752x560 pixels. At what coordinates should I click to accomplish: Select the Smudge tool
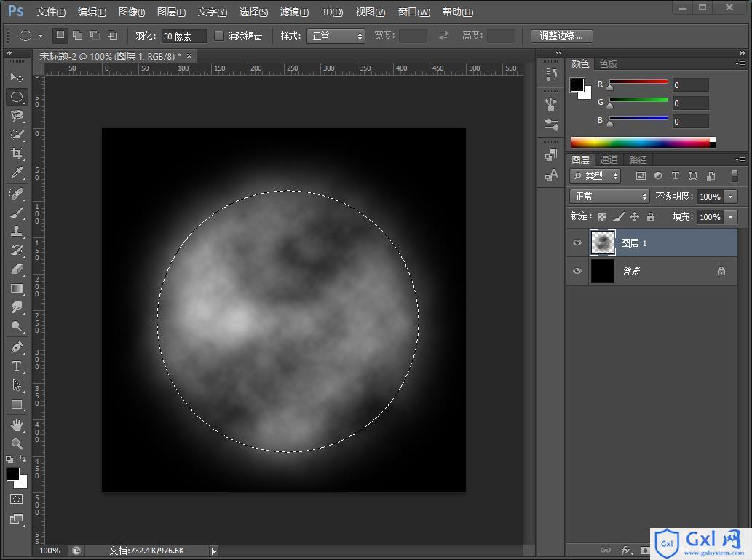click(17, 307)
